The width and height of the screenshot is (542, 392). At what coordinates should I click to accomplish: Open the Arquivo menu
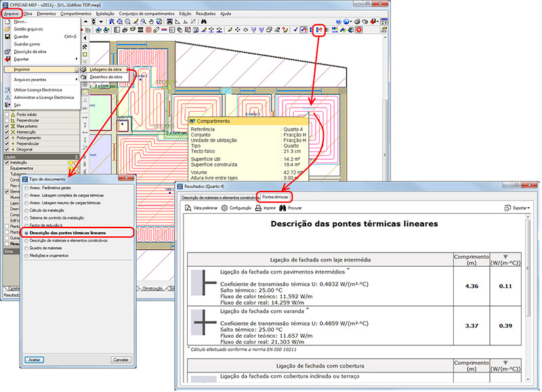[11, 13]
